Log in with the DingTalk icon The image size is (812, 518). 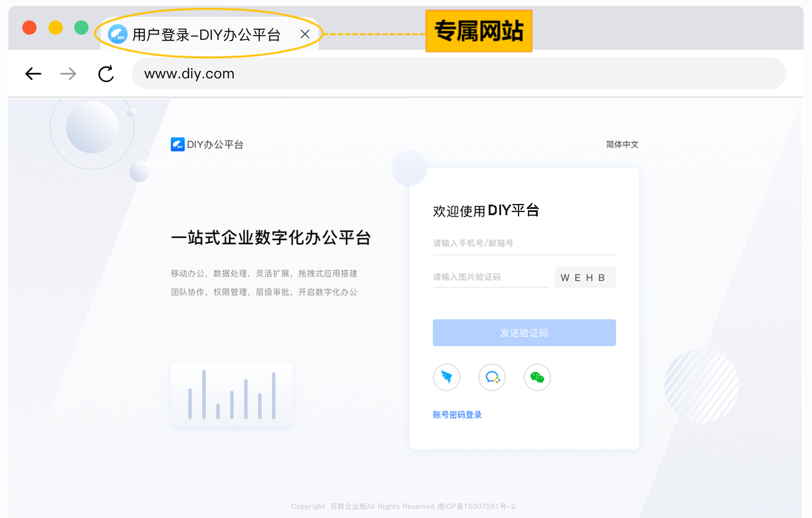tap(446, 377)
